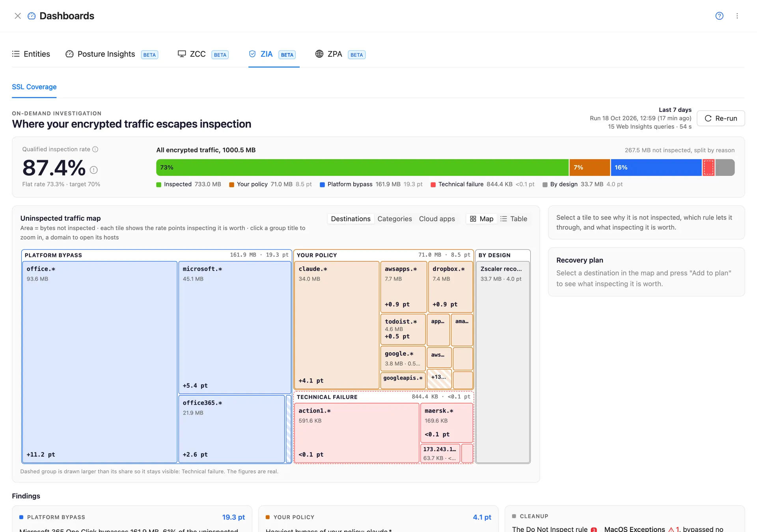Select the awsapps.* tile
757x532 pixels.
coord(403,287)
